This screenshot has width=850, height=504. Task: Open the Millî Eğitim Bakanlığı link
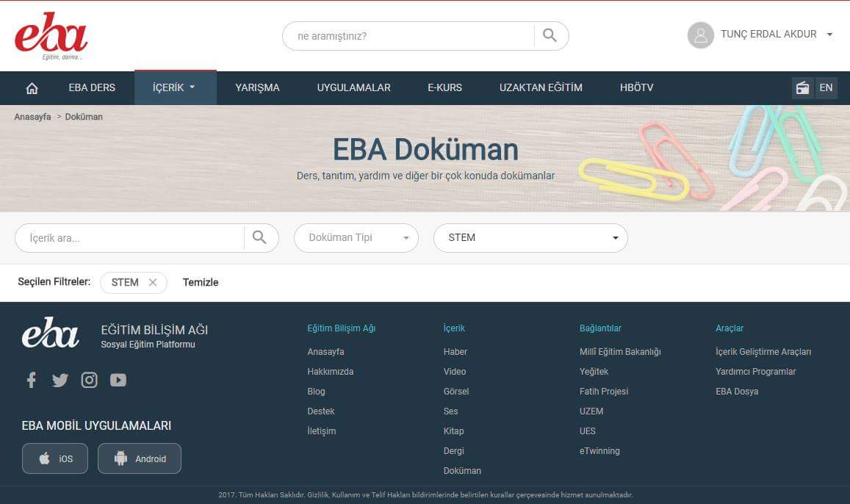[x=620, y=352]
